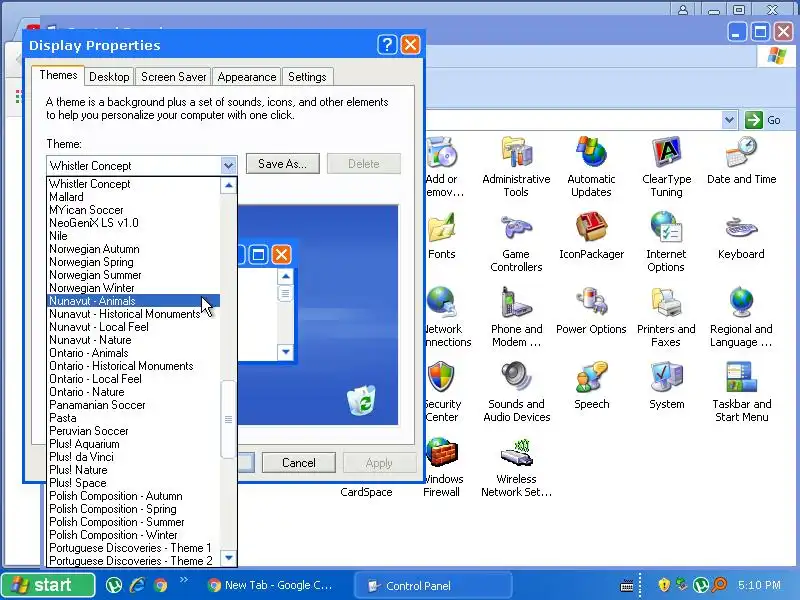
Task: Open the Fonts folder icon
Action: [442, 235]
